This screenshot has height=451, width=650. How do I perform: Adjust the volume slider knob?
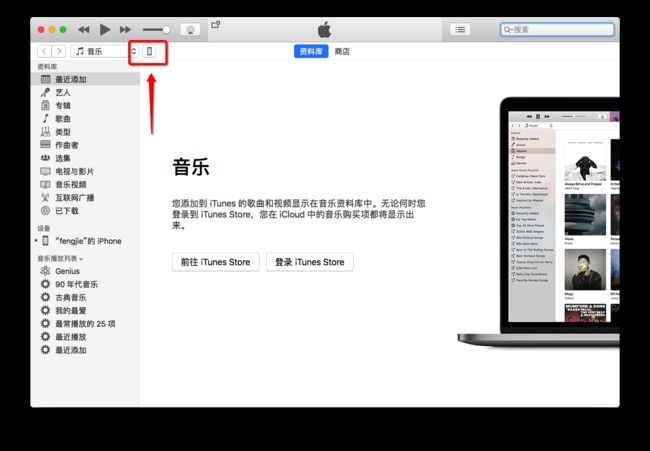tap(166, 29)
